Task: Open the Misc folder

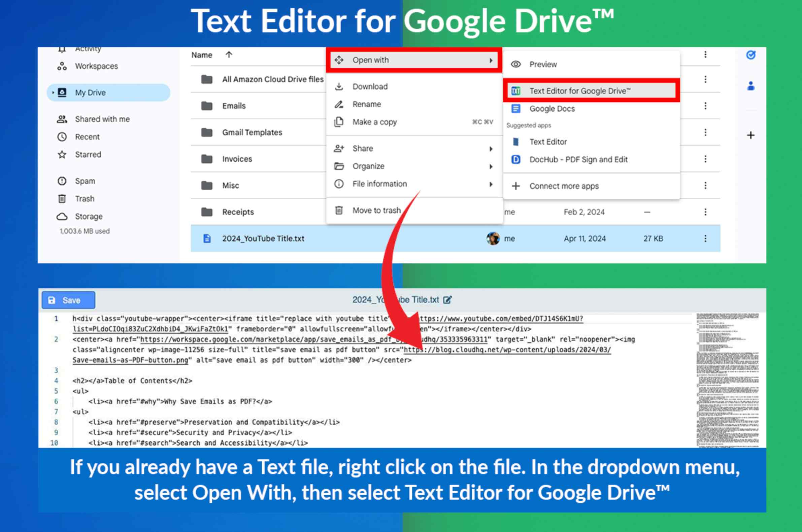Action: click(x=230, y=185)
